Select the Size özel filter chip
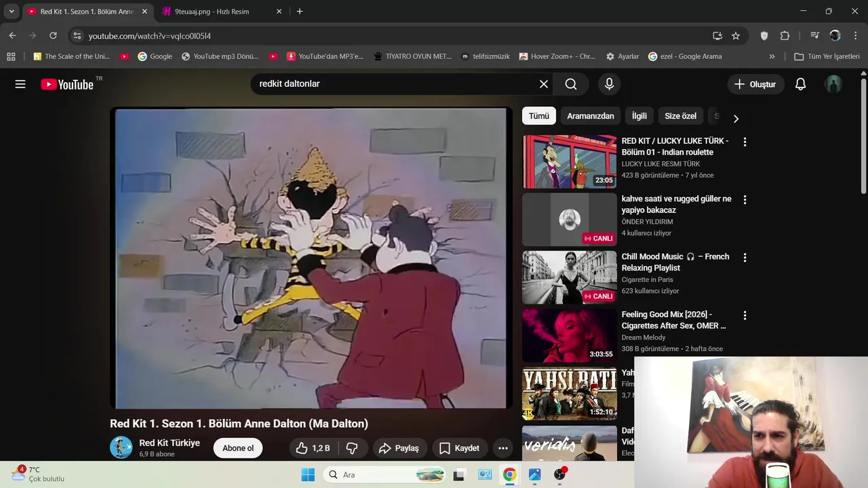This screenshot has height=488, width=868. coord(680,116)
